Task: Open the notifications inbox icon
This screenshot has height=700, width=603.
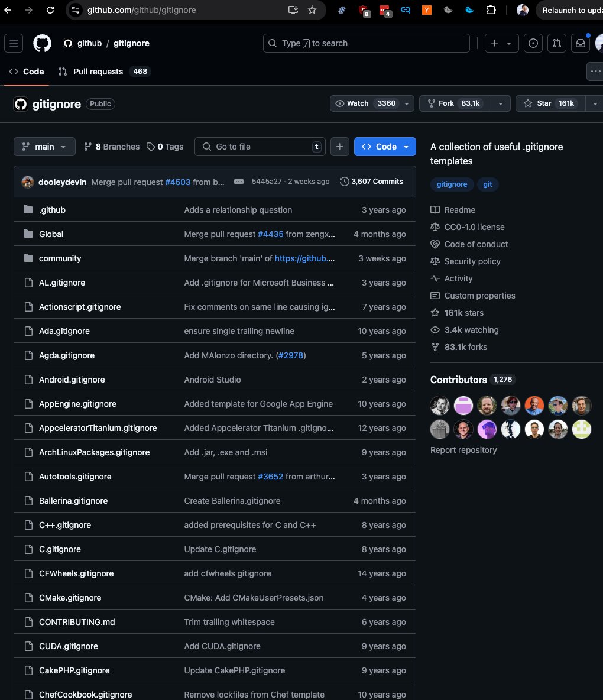Action: (x=580, y=43)
